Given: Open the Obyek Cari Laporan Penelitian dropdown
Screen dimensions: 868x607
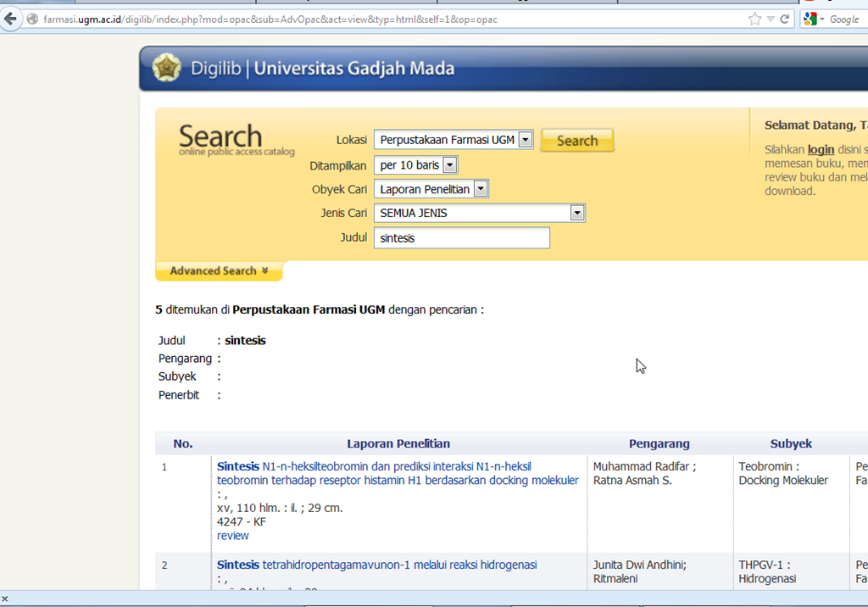Looking at the screenshot, I should click(431, 189).
